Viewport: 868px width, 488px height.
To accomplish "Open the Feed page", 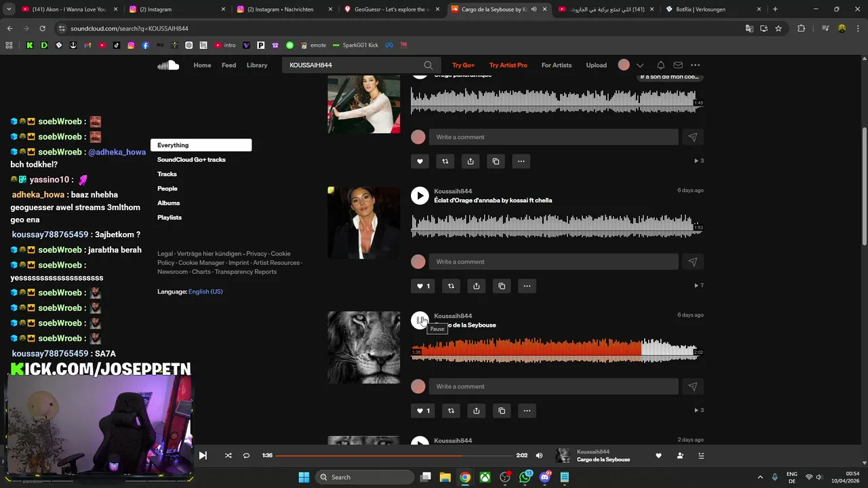I will click(x=229, y=65).
